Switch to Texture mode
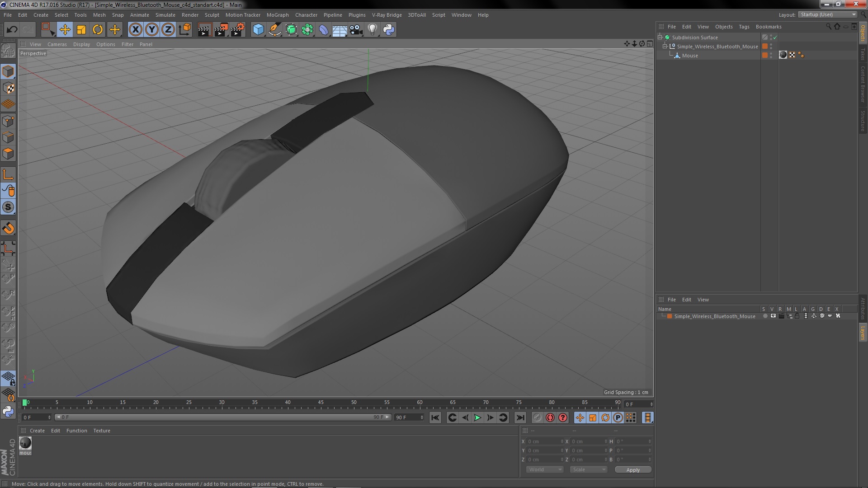The image size is (868, 488). click(x=8, y=88)
